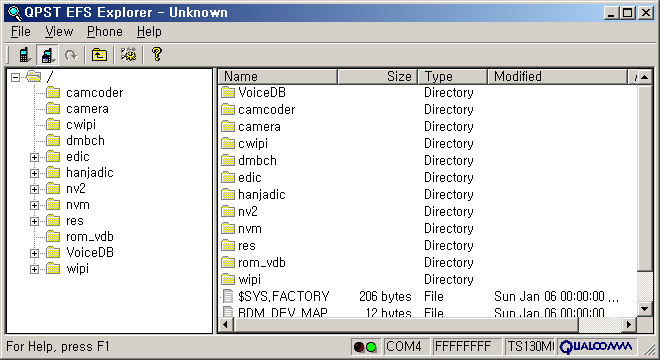The height and width of the screenshot is (360, 660).
Task: Click the QPST magnifier icon in title bar
Action: [x=15, y=13]
